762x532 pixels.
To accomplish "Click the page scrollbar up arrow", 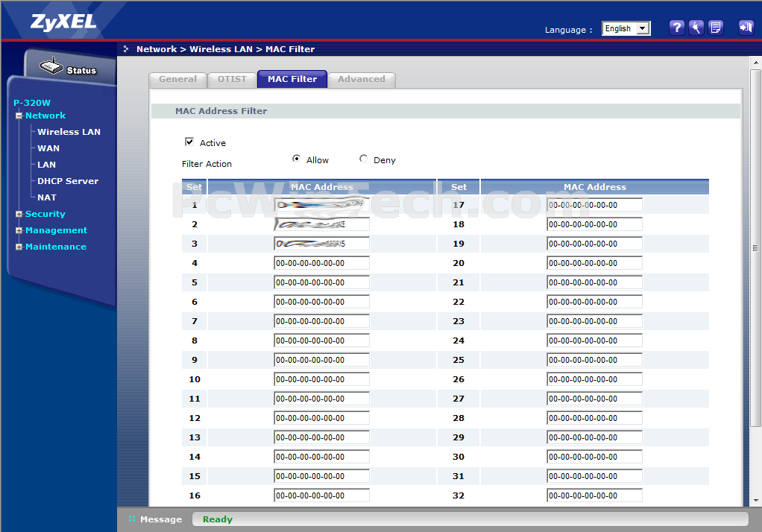I will 756,63.
